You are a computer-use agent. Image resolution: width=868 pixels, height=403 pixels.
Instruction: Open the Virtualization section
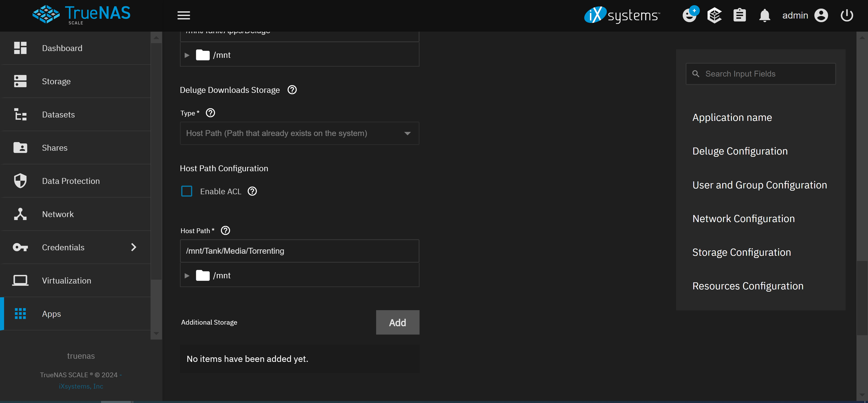[66, 280]
